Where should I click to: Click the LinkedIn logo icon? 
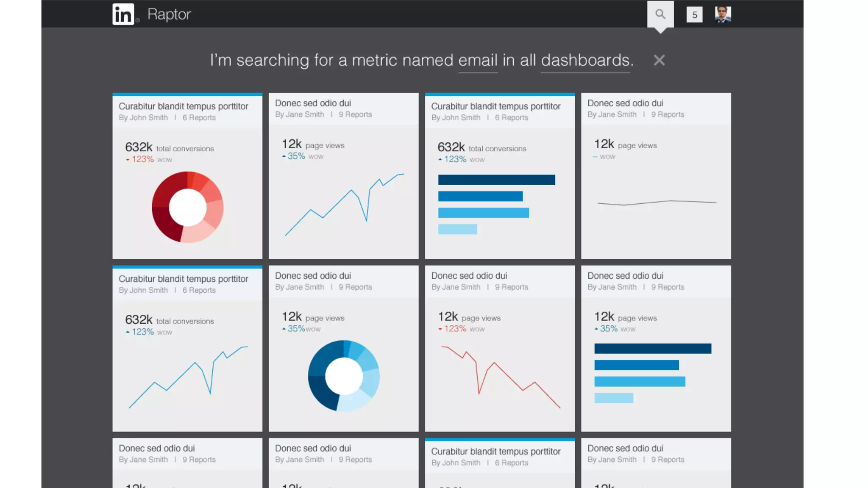pos(123,14)
